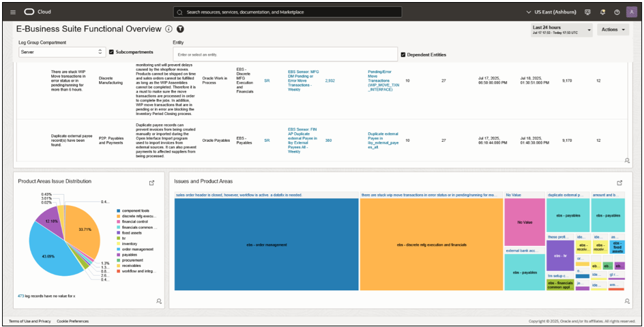Image resolution: width=644 pixels, height=327 pixels.
Task: Click the Oracle Work in Process cell
Action: click(215, 81)
